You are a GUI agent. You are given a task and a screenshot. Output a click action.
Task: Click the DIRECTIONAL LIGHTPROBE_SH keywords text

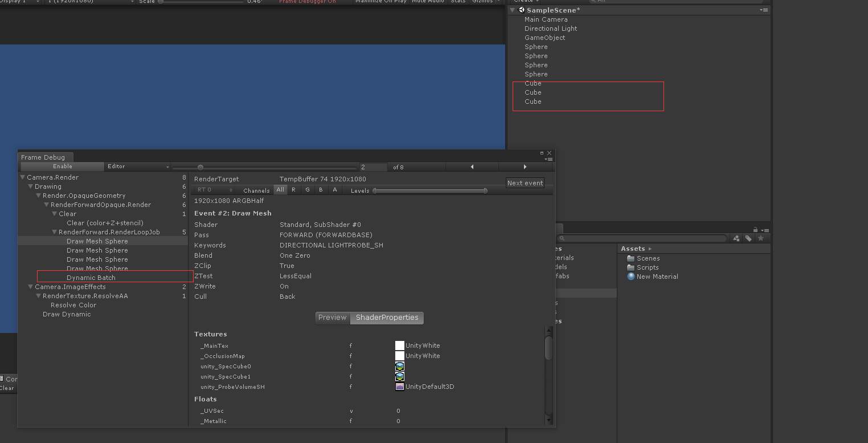[x=331, y=245]
